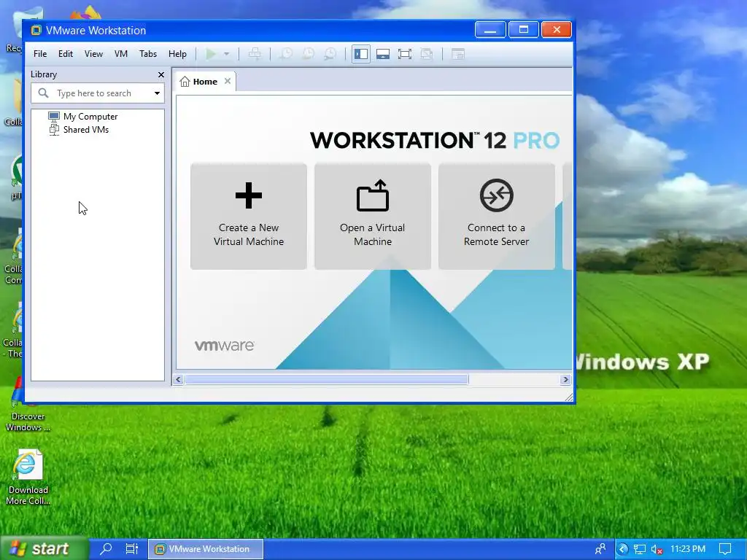Click the People icon on taskbar
The width and height of the screenshot is (747, 560).
(x=600, y=549)
